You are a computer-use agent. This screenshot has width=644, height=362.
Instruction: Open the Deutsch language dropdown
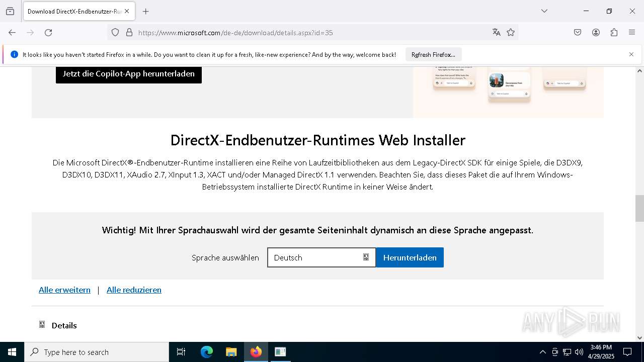[x=321, y=257]
